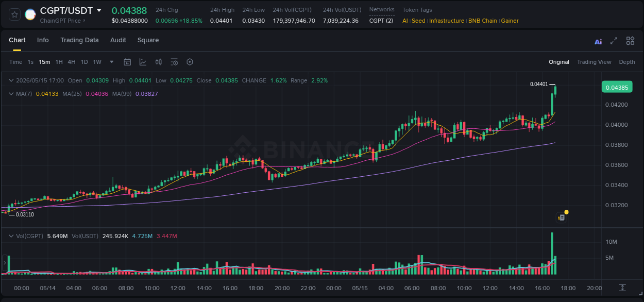
Task: Select the 4H interval
Action: click(x=71, y=62)
